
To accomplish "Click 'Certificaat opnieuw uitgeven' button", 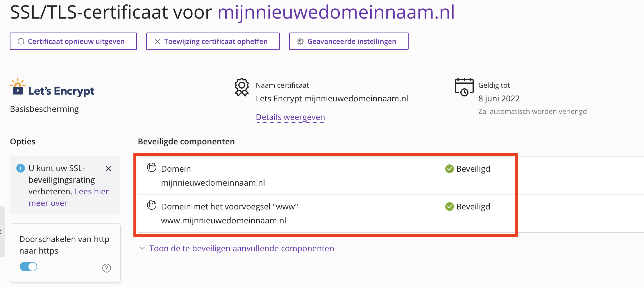I will [73, 42].
